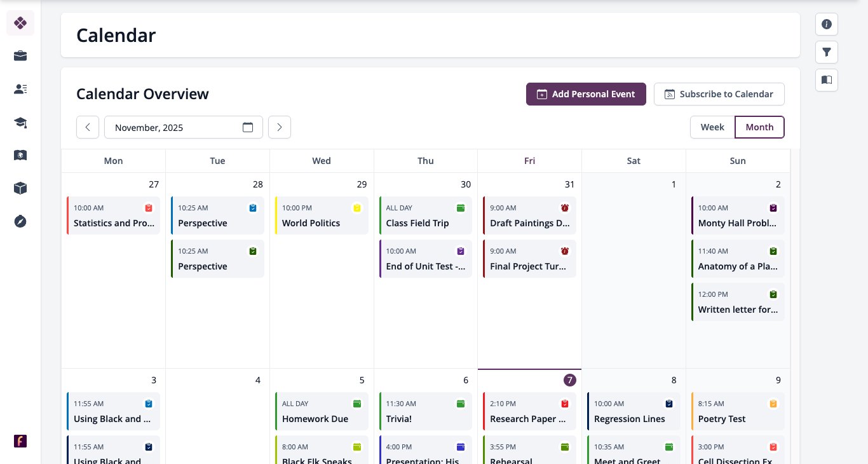868x464 pixels.
Task: Open date picker calendar icon
Action: (x=248, y=127)
